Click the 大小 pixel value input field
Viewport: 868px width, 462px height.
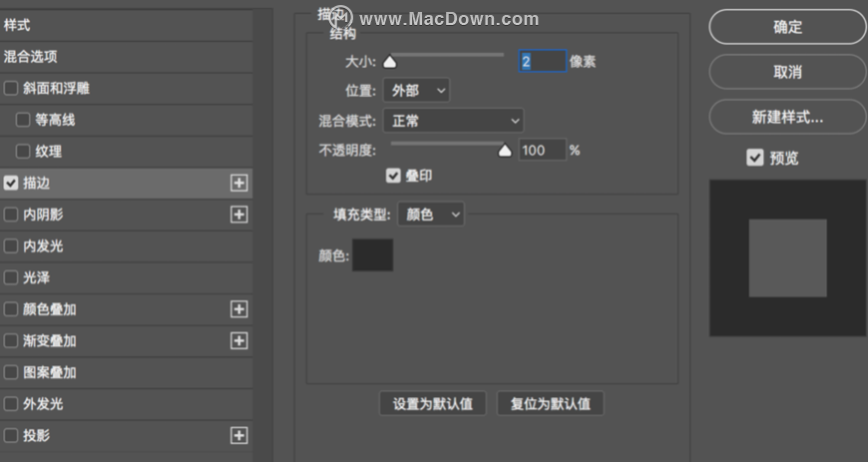pyautogui.click(x=543, y=61)
